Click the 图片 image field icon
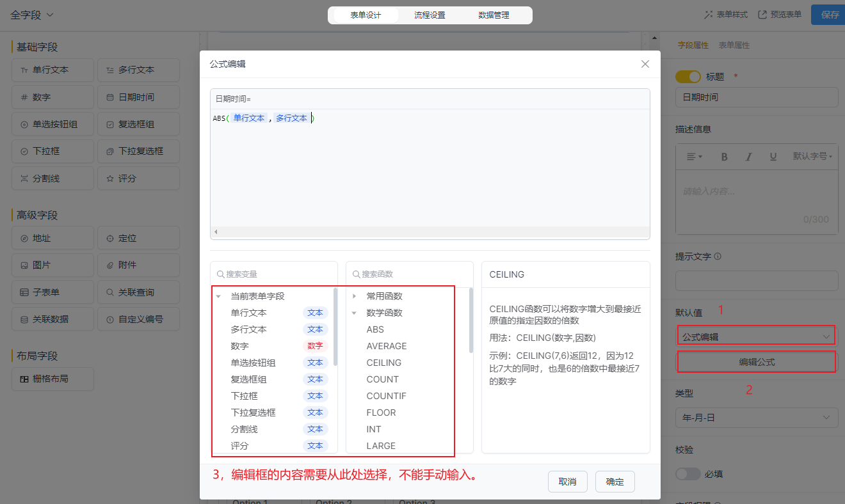 [24, 265]
